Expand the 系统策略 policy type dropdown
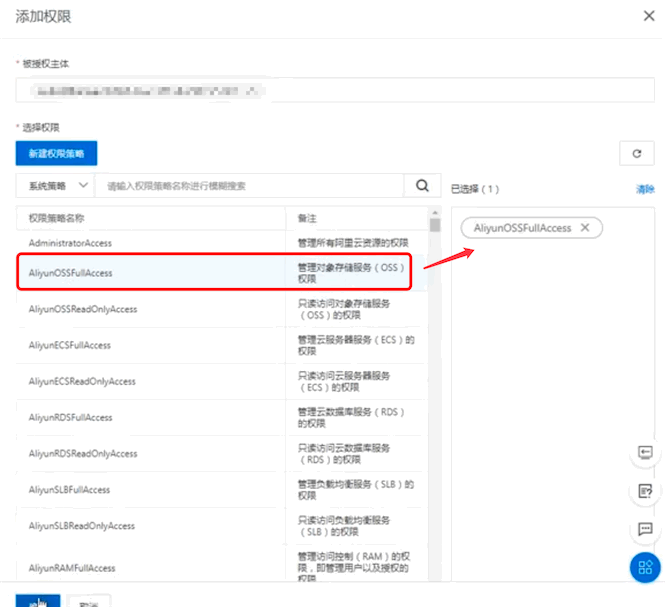The width and height of the screenshot is (665, 607). [x=56, y=185]
